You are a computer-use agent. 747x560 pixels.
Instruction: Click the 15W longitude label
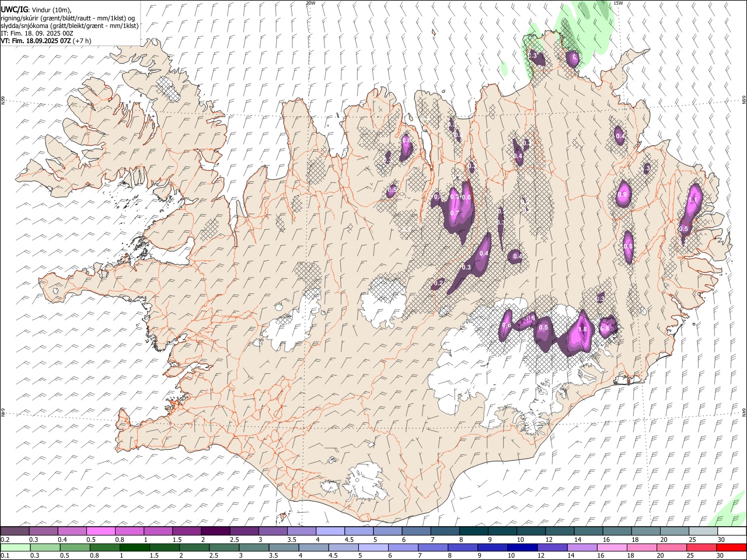(618, 3)
